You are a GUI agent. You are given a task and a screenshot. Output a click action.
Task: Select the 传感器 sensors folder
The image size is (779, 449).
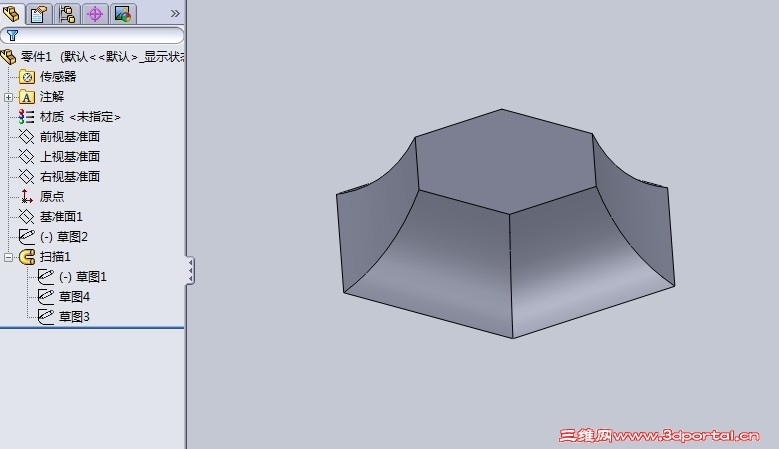click(58, 76)
